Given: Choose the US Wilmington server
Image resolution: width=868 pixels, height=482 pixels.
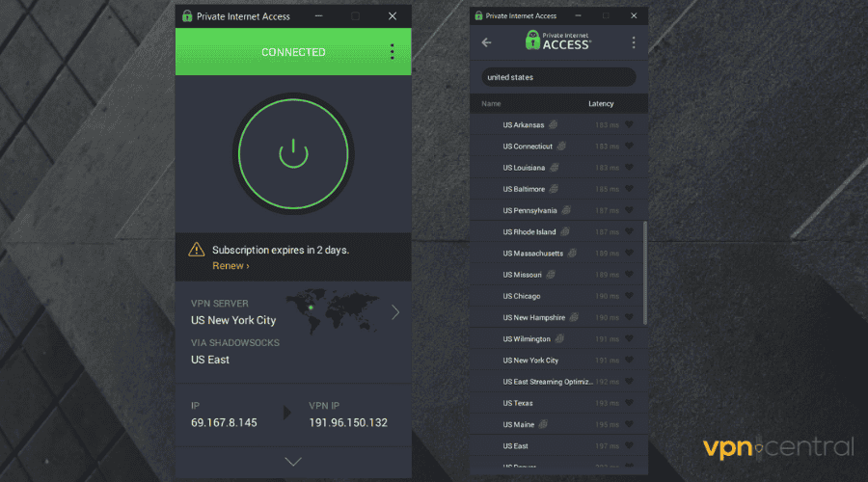Looking at the screenshot, I should [556, 338].
